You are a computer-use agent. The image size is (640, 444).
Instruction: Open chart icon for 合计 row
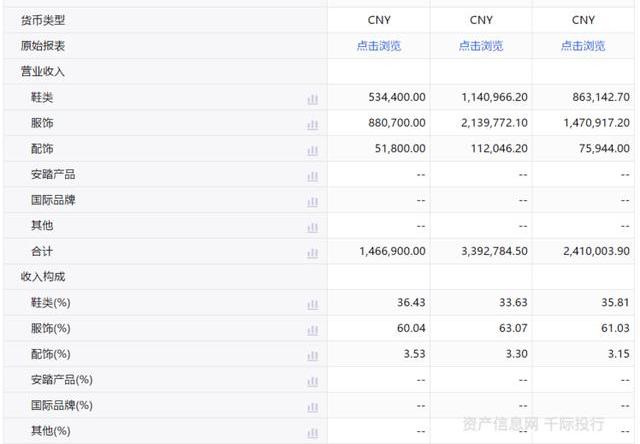313,253
